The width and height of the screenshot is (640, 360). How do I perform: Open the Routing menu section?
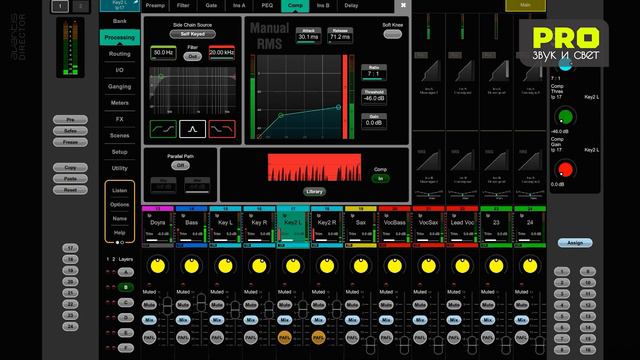tap(120, 53)
